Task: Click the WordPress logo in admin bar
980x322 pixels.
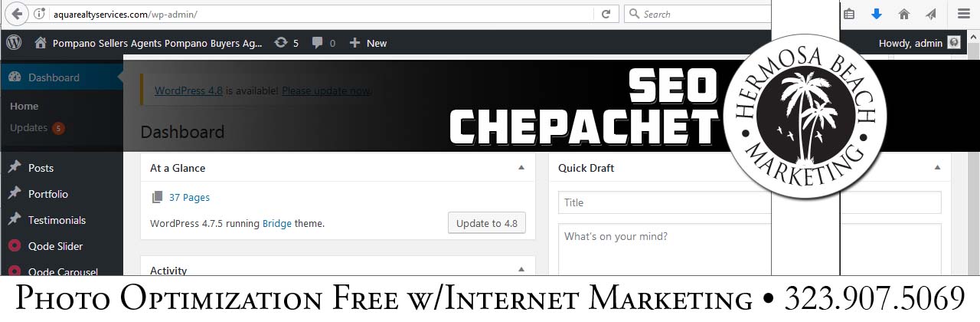Action: pos(14,43)
